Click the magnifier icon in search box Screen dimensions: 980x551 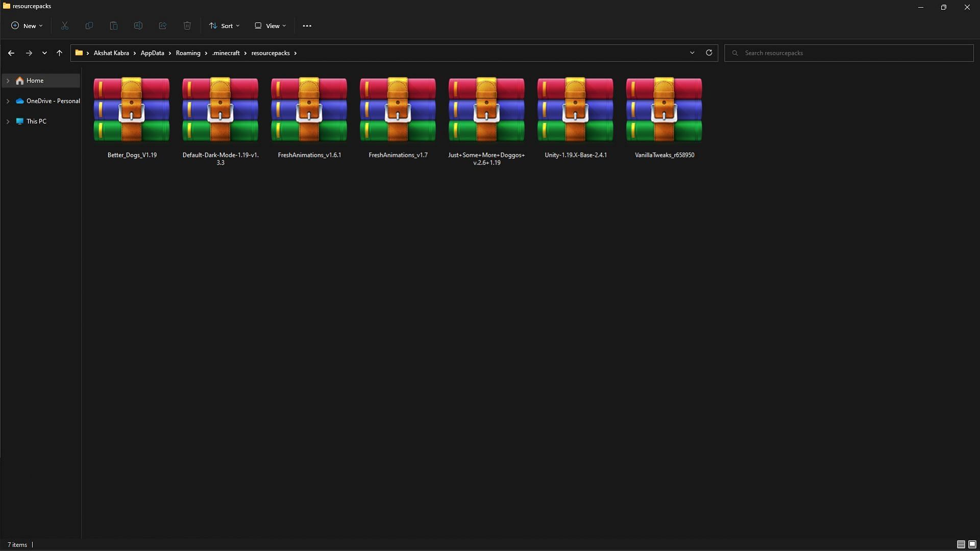tap(735, 53)
